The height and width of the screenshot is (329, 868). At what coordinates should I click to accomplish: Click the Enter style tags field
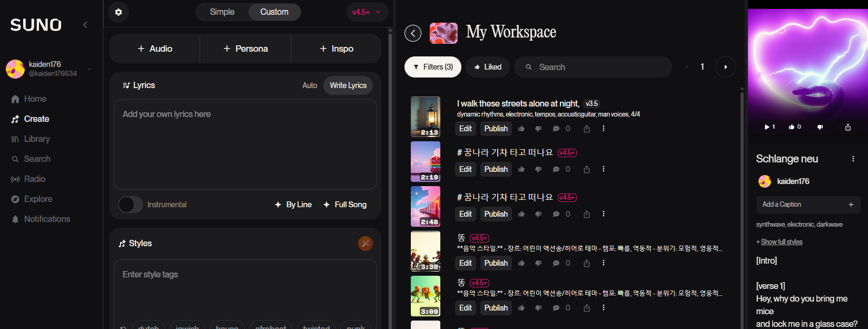click(245, 289)
